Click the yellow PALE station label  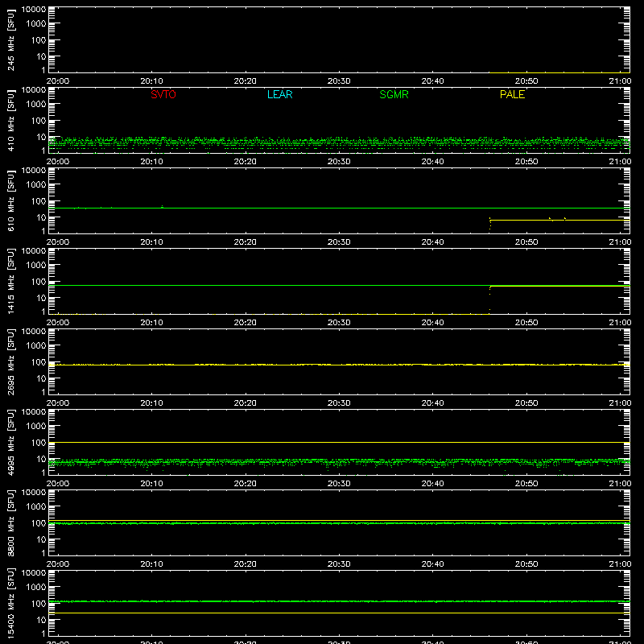[x=512, y=94]
